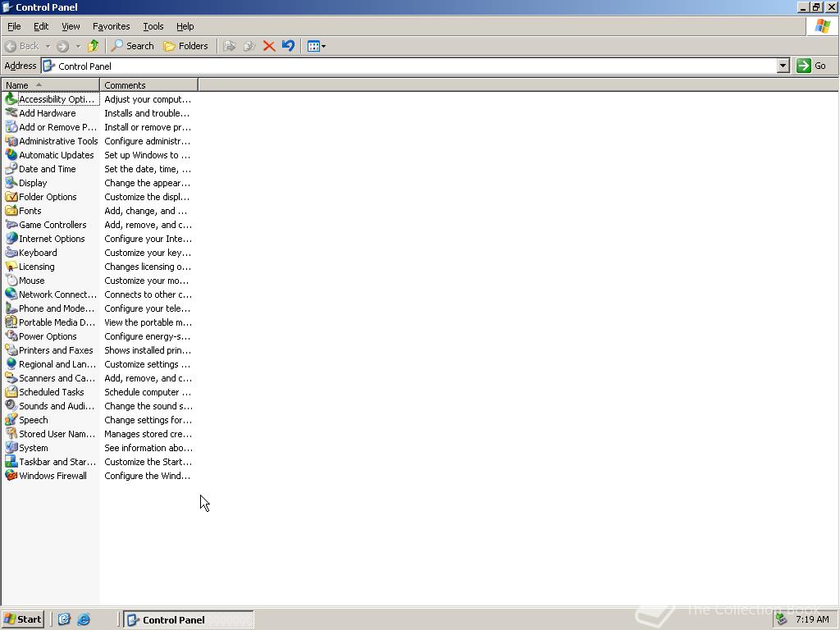The image size is (840, 630).
Task: Open the Phone and Modem icon
Action: coord(11,308)
